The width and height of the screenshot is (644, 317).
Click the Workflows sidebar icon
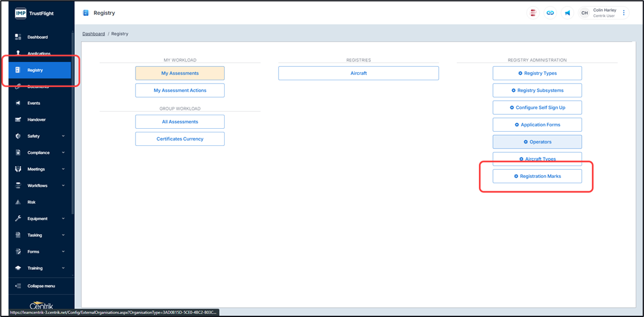click(18, 185)
